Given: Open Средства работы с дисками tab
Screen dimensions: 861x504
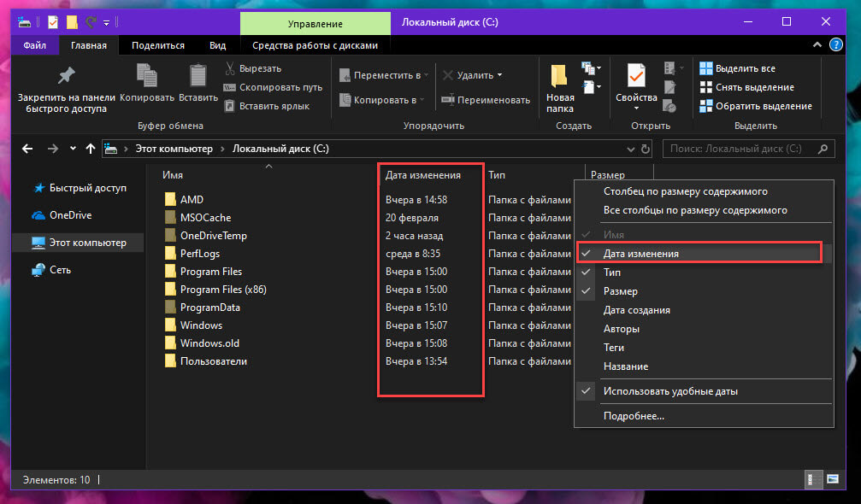Looking at the screenshot, I should click(316, 45).
